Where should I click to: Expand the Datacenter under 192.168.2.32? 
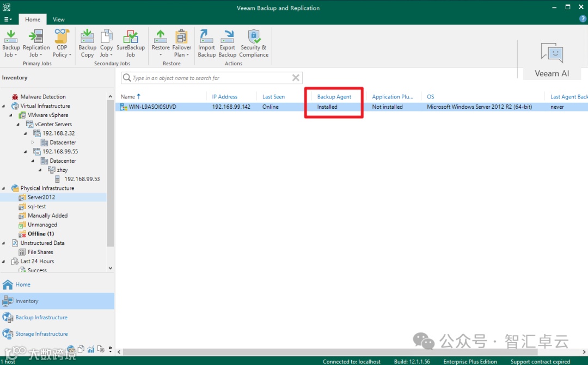[x=33, y=143]
